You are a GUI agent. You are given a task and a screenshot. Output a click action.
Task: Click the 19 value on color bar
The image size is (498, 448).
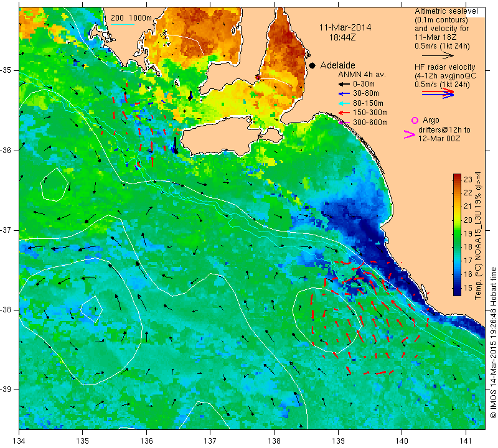click(468, 234)
